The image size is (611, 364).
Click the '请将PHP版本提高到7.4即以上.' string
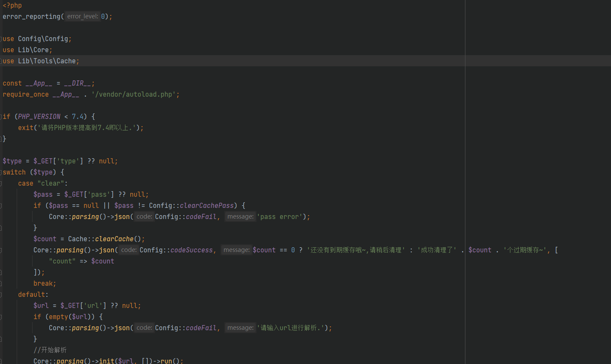point(87,128)
